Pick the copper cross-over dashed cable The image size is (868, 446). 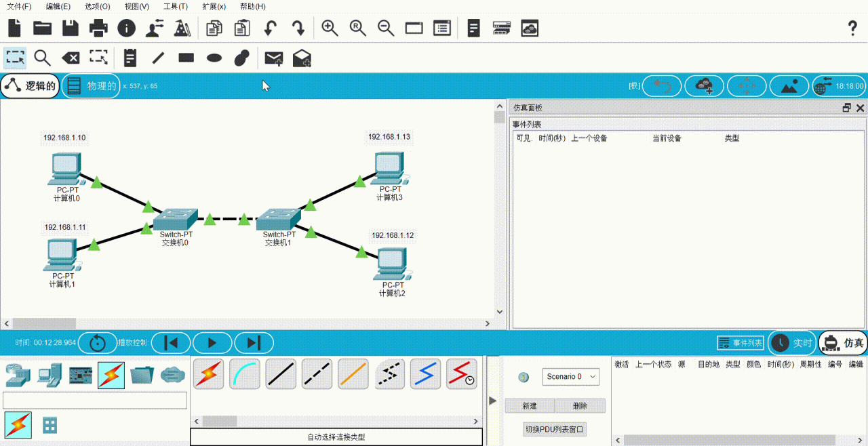point(317,374)
